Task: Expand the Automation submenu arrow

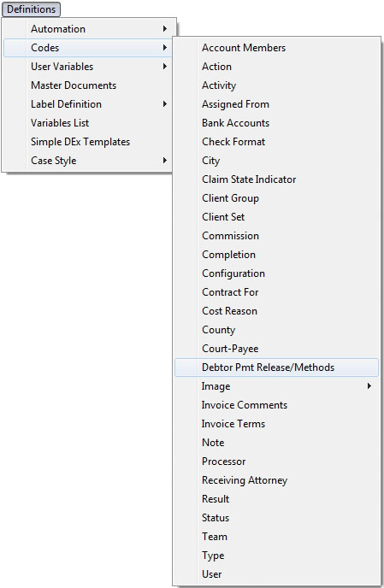Action: [x=165, y=28]
